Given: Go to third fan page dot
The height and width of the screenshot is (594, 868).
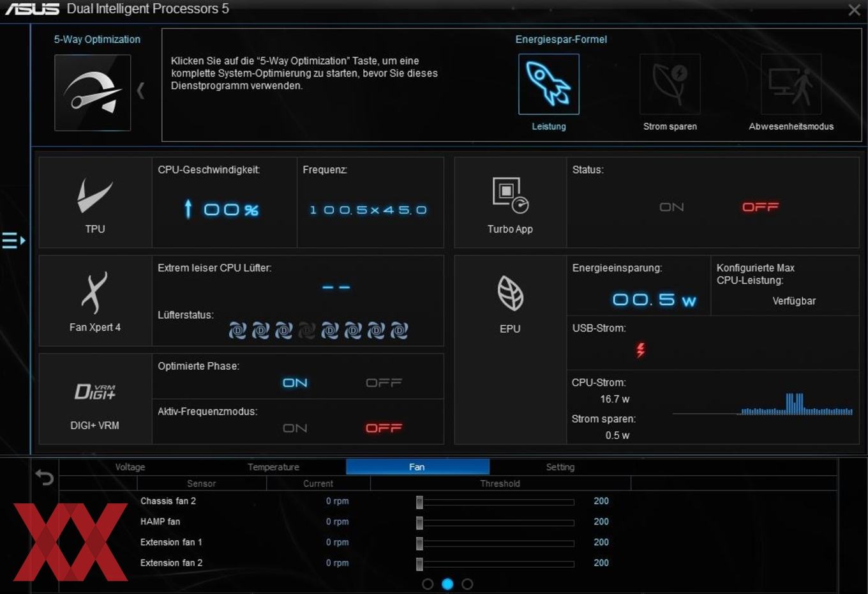Looking at the screenshot, I should click(467, 584).
